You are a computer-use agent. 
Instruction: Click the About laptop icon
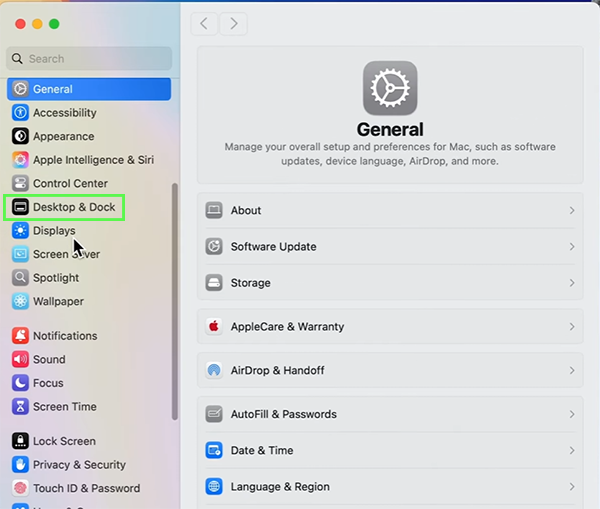click(214, 210)
